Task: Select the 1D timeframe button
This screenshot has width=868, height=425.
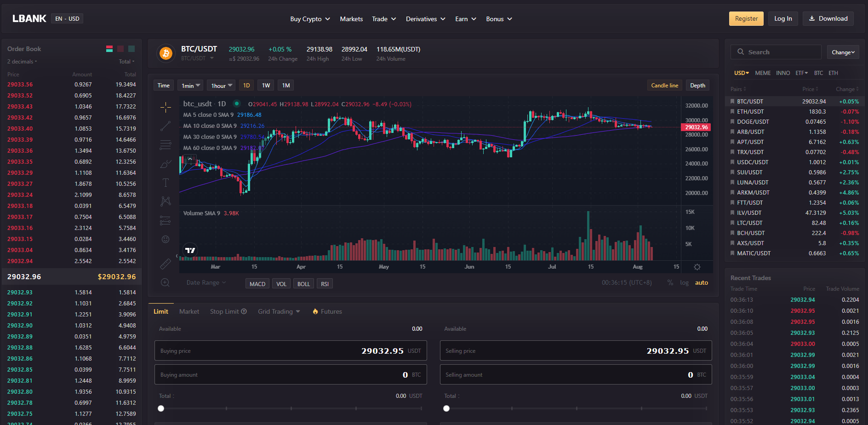Action: [246, 86]
